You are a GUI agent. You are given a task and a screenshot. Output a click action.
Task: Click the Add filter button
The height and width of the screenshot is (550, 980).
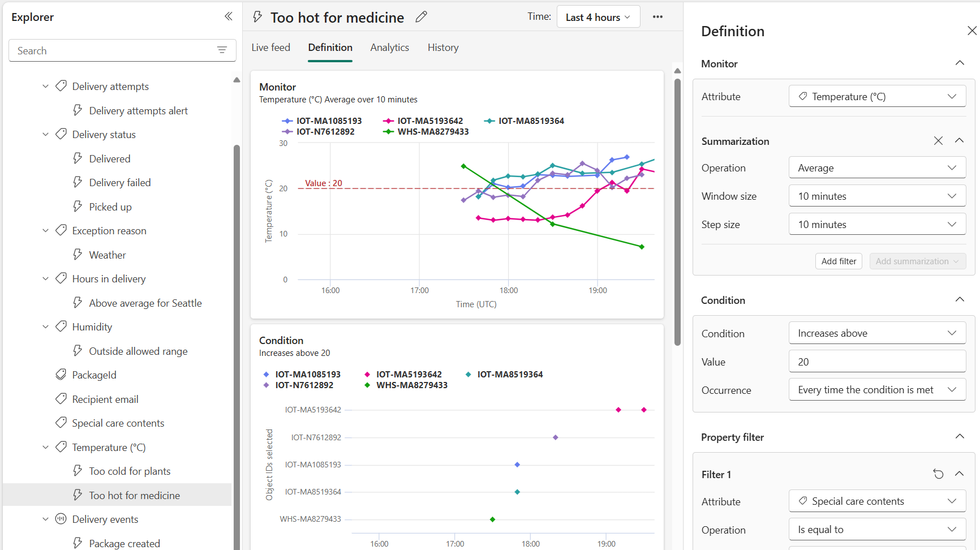coord(839,261)
